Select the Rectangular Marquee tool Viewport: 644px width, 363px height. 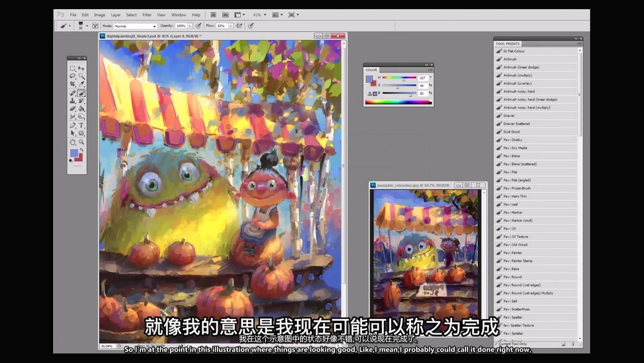(73, 68)
